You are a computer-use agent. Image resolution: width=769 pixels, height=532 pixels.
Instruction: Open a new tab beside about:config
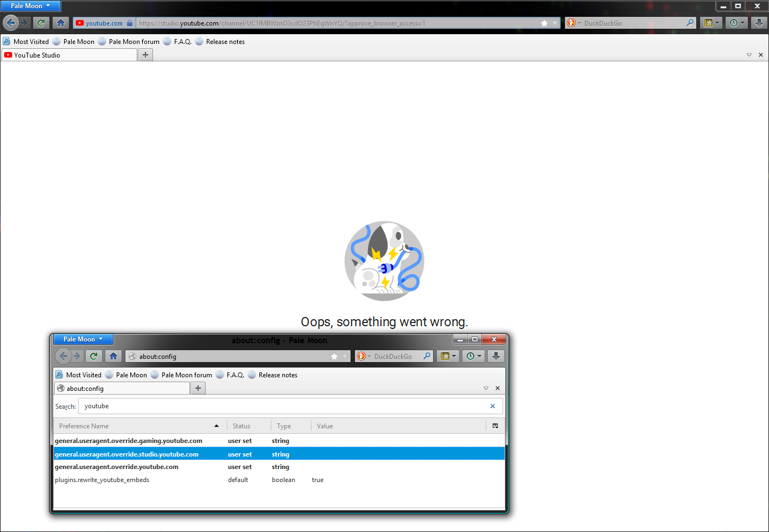pos(198,388)
